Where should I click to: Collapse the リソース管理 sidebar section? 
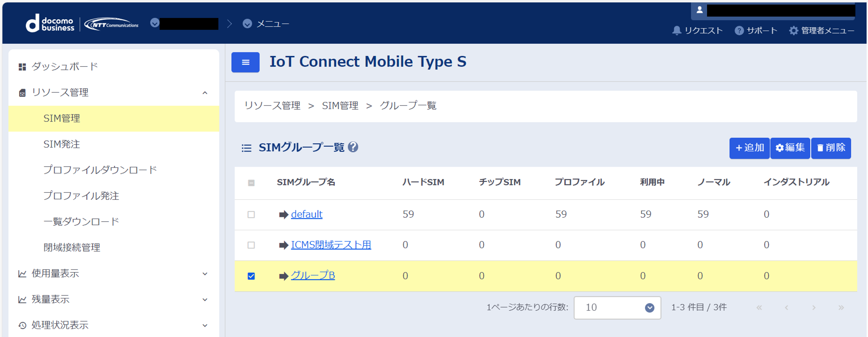[205, 93]
